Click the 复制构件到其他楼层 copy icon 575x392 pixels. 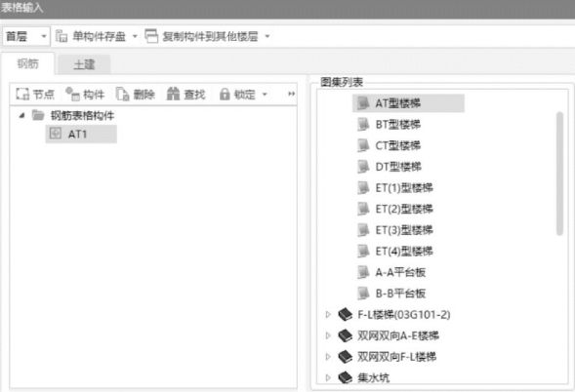pyautogui.click(x=151, y=36)
